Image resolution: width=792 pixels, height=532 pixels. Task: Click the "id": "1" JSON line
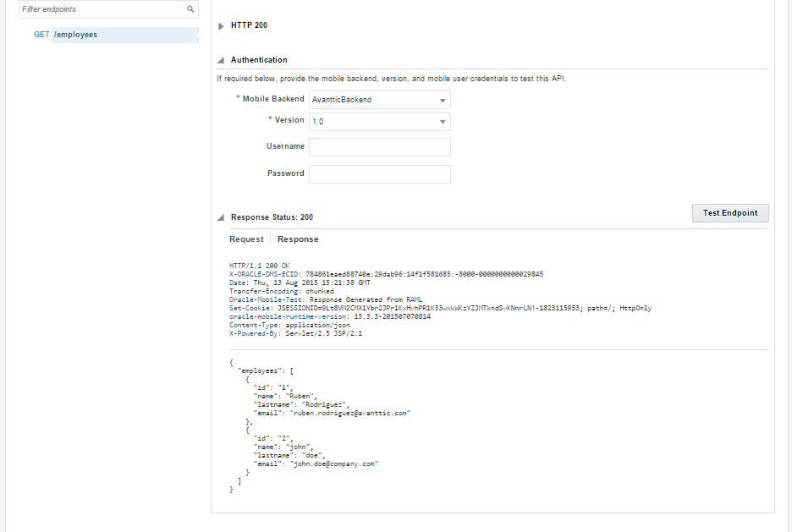273,387
